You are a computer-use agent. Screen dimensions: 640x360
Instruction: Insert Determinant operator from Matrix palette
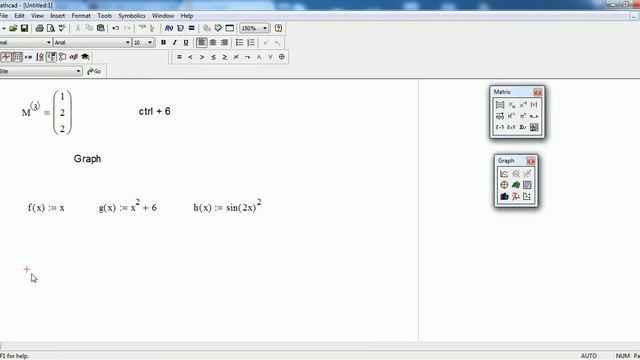534,105
